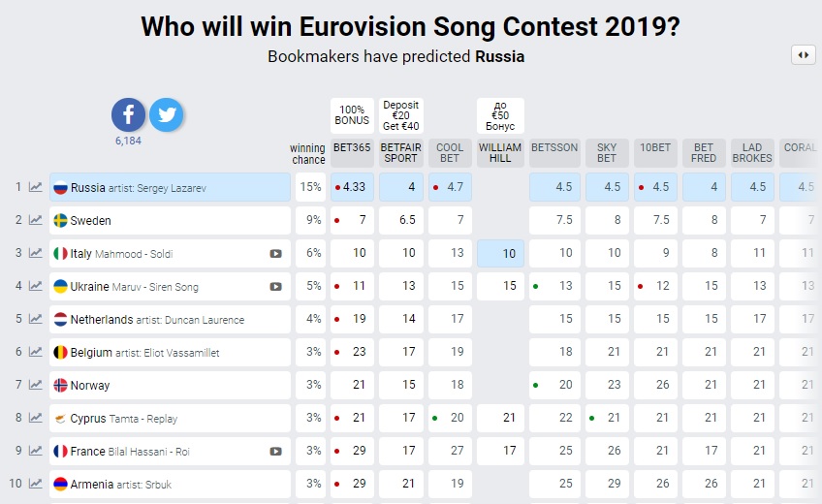Open the trend chart icon for Sweden
Image resolution: width=822 pixels, height=504 pixels.
[35, 220]
